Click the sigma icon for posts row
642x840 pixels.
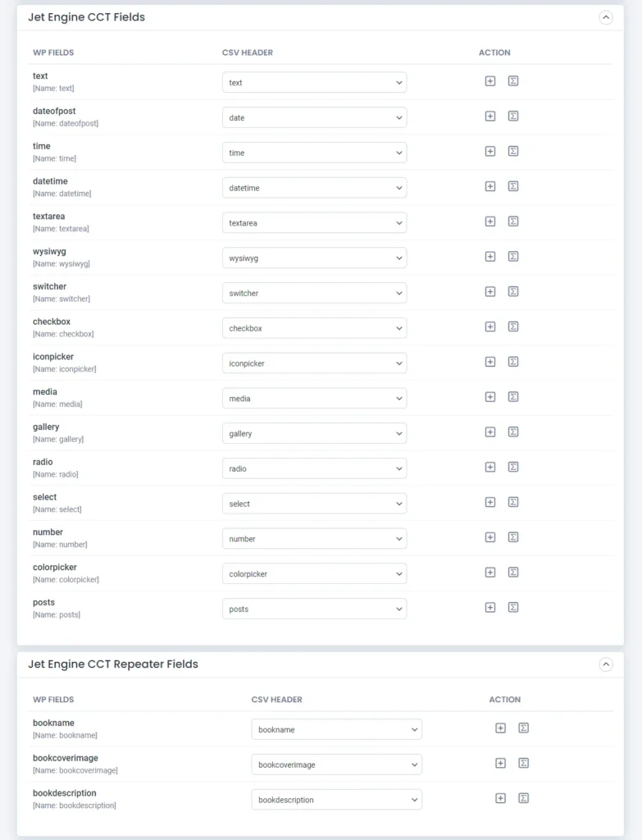click(x=513, y=608)
